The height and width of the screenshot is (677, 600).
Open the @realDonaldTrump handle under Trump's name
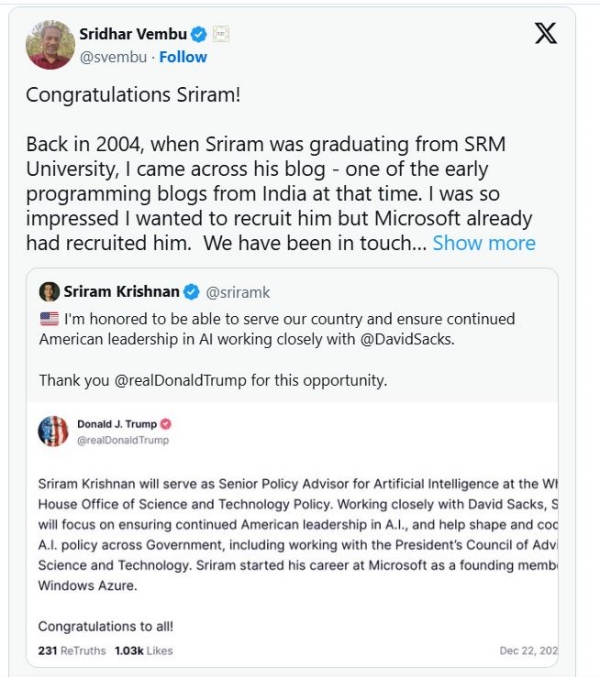coord(123,440)
